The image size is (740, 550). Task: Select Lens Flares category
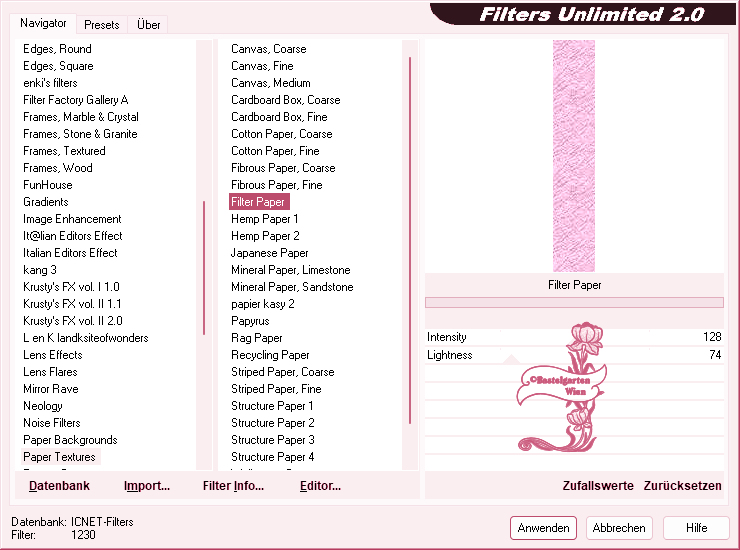pyautogui.click(x=50, y=372)
